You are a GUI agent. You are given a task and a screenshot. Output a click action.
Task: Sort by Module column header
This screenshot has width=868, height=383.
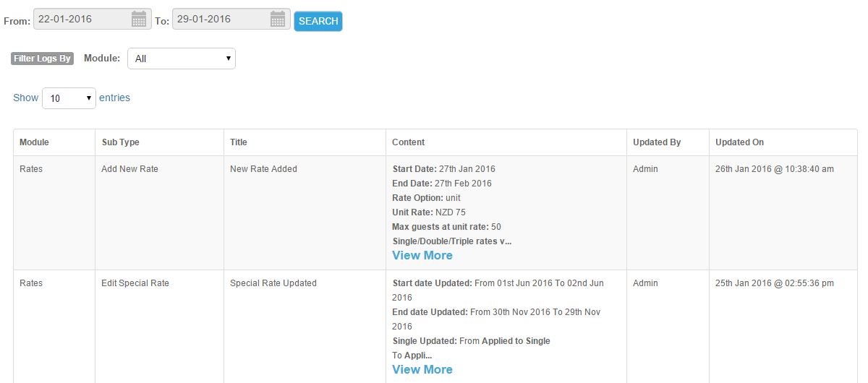point(54,142)
